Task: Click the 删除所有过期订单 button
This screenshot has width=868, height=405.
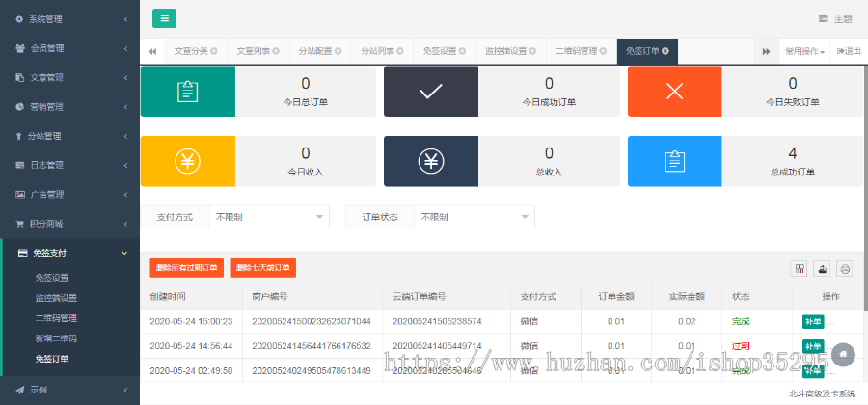Action: pos(186,268)
